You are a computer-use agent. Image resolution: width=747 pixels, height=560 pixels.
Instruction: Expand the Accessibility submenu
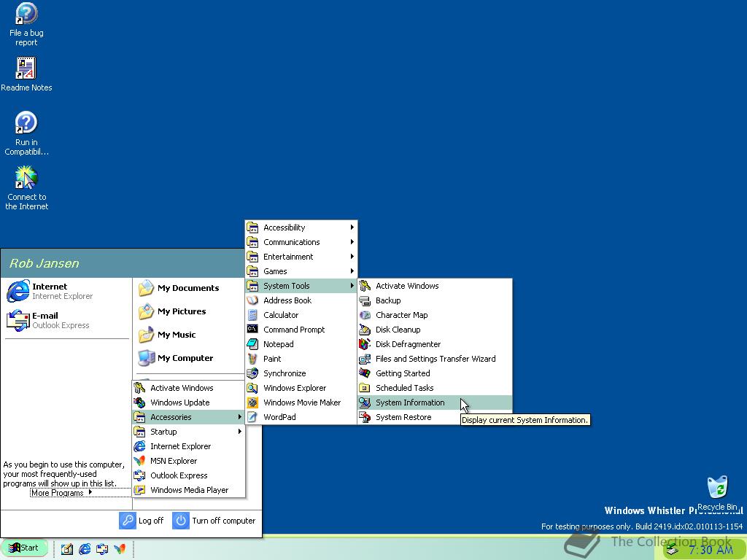coord(301,227)
